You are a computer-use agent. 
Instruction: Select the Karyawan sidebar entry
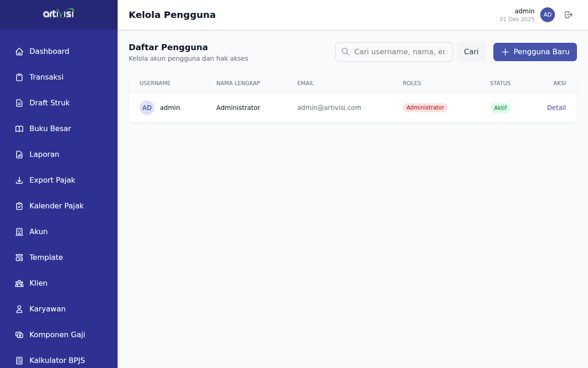47,309
